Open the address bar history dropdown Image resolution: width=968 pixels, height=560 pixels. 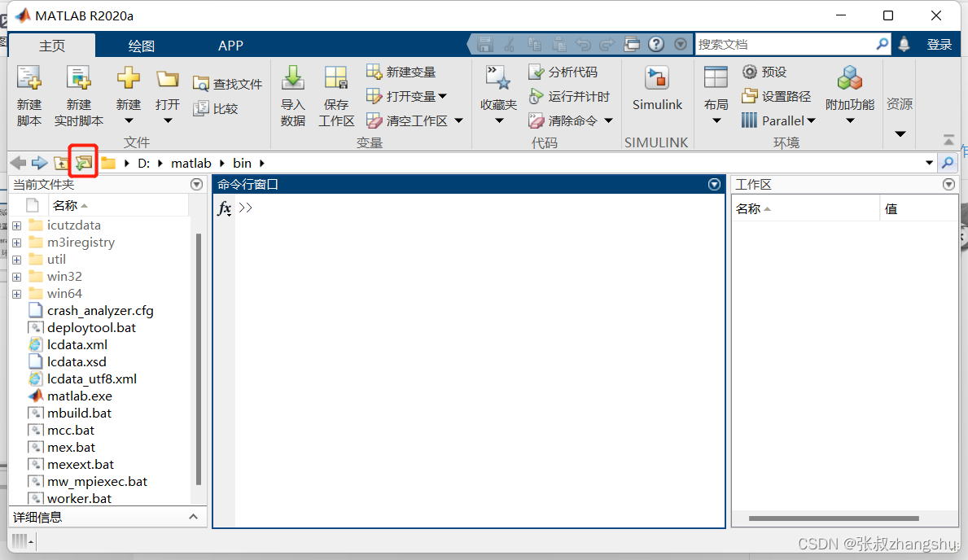(929, 163)
